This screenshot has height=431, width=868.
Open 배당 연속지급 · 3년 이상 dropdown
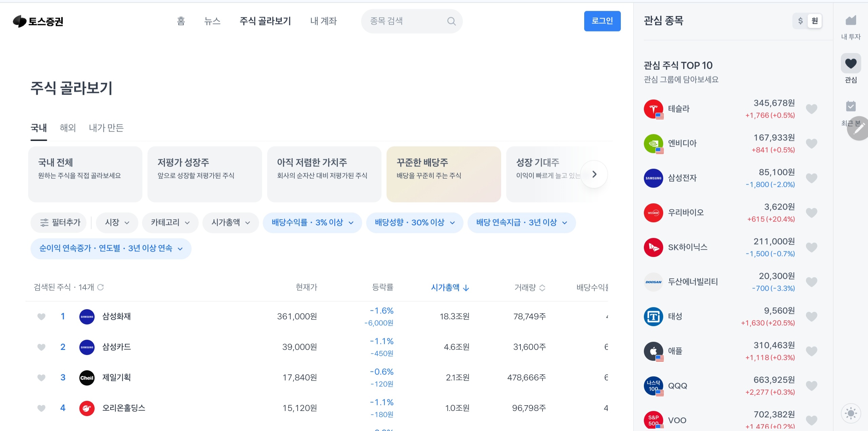coord(521,223)
